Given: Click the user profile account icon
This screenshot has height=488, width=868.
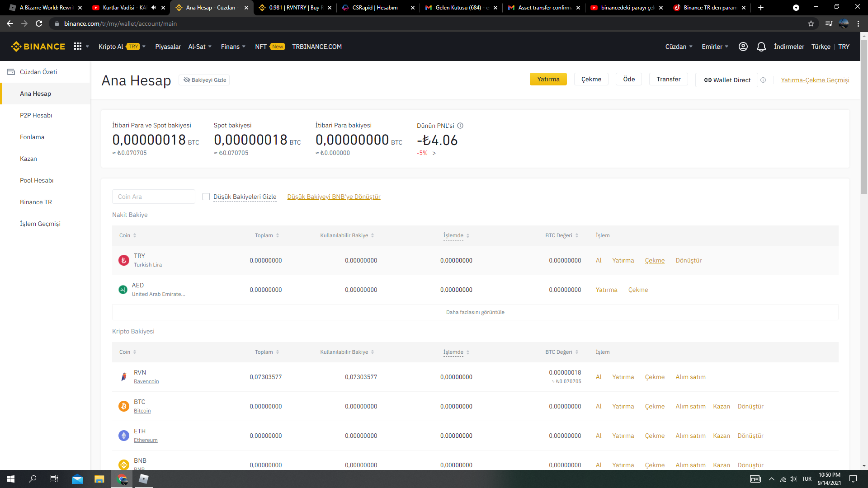Looking at the screenshot, I should pyautogui.click(x=743, y=47).
